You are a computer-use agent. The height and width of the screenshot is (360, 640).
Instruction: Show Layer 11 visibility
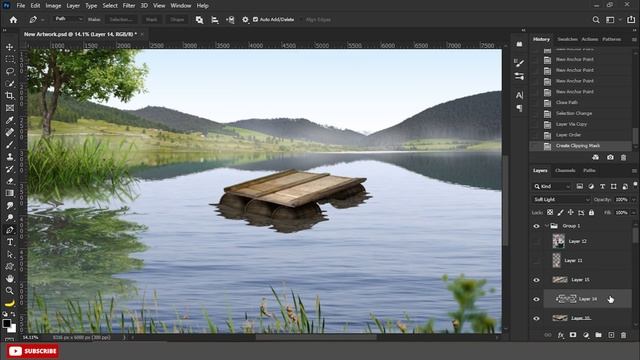click(536, 260)
